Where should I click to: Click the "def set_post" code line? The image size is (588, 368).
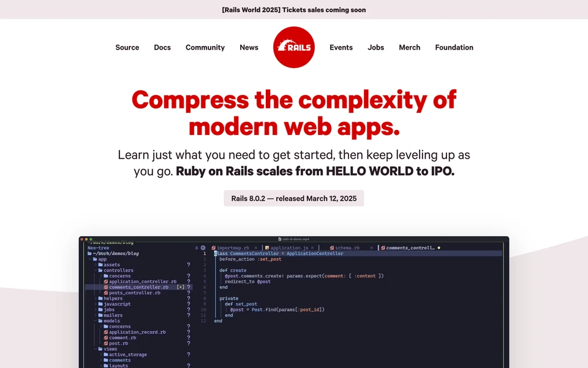click(241, 304)
